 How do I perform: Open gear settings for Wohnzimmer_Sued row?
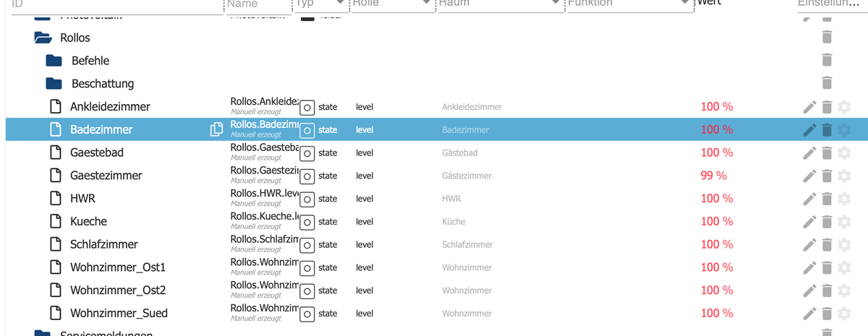point(843,313)
